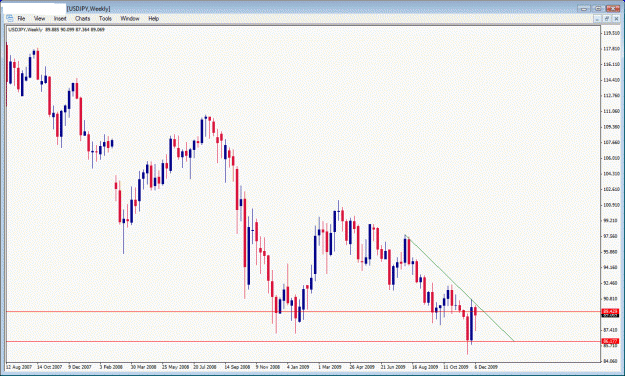625x376 pixels.
Task: Click the 21 Jun 2009 date label
Action: pyautogui.click(x=393, y=367)
